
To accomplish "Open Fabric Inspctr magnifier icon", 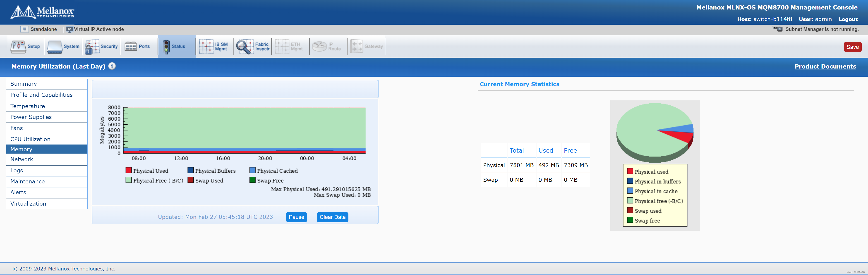I will [x=244, y=46].
